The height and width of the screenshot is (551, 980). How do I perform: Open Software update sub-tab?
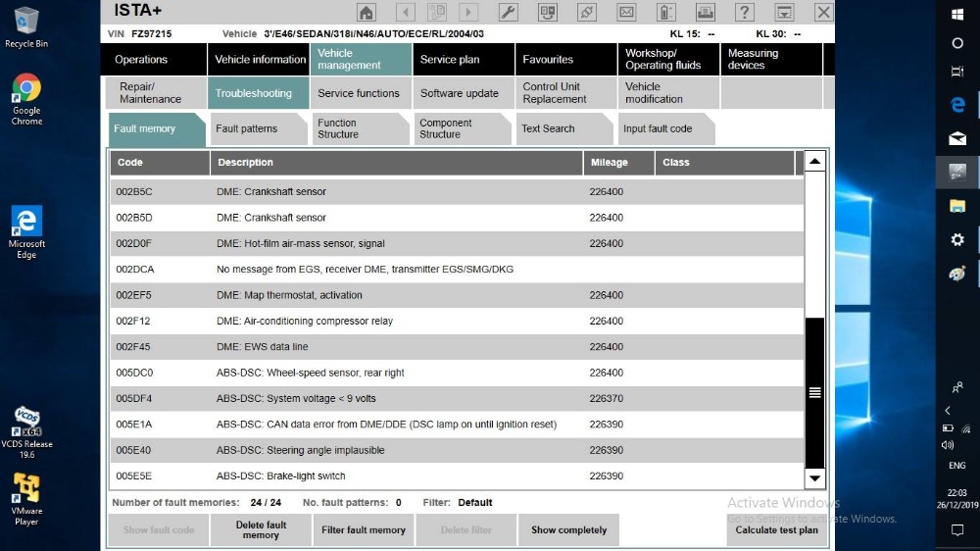click(x=464, y=93)
